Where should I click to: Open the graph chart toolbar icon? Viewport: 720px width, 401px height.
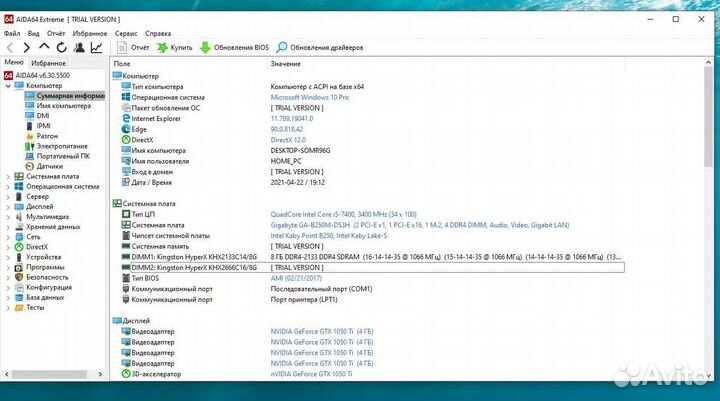[96, 47]
